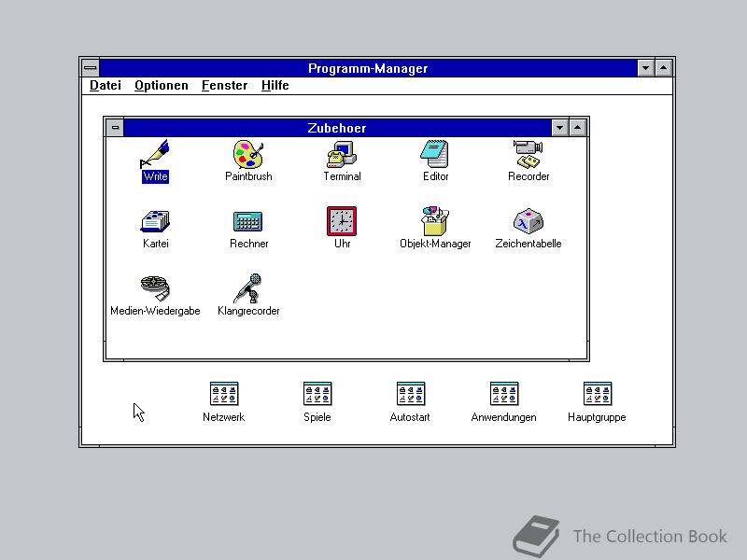Open the Optionen menu
Screen dimensions: 747x560
162,85
